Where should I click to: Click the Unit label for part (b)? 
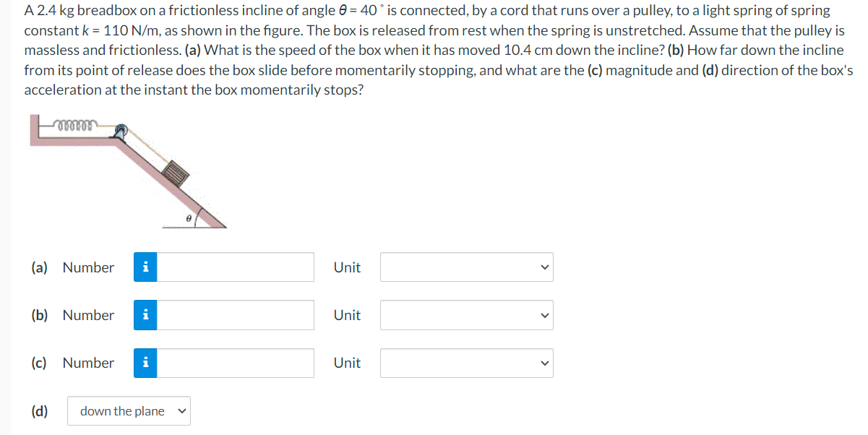[347, 315]
